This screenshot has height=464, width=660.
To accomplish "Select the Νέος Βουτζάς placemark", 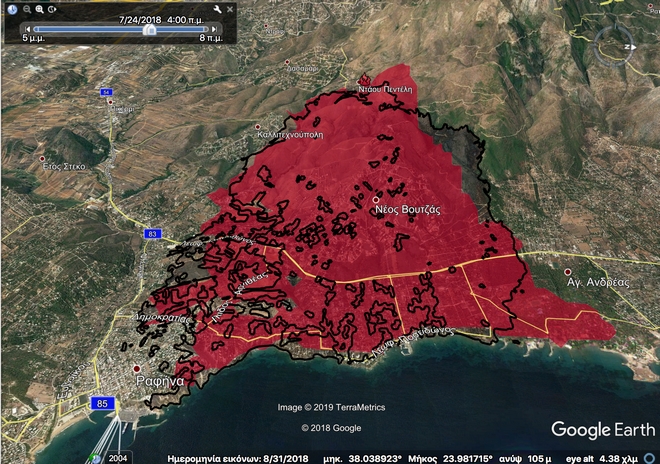I will point(376,200).
